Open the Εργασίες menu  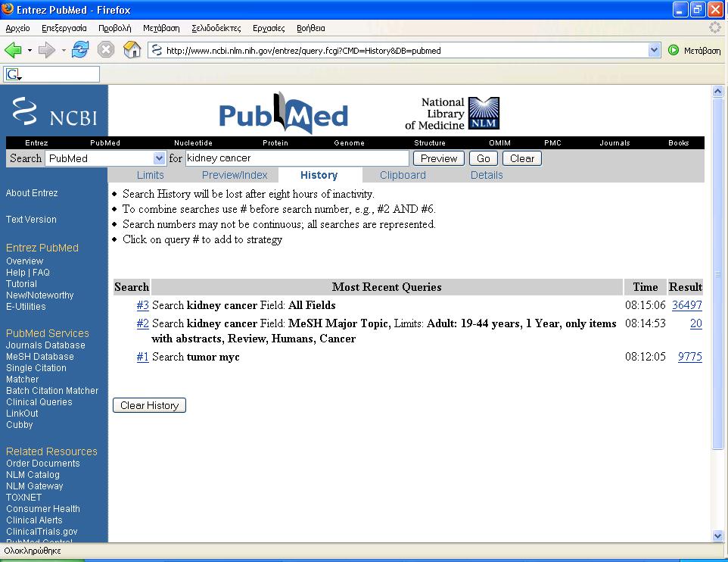[x=269, y=28]
